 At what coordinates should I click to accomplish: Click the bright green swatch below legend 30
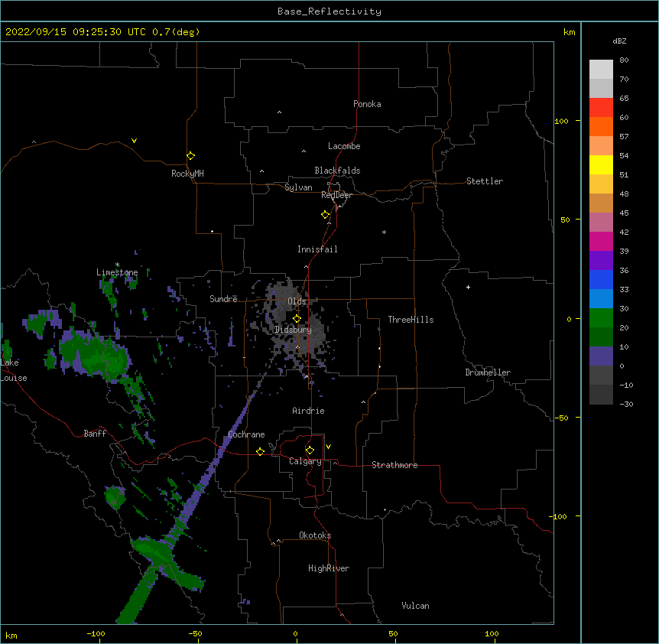(601, 318)
